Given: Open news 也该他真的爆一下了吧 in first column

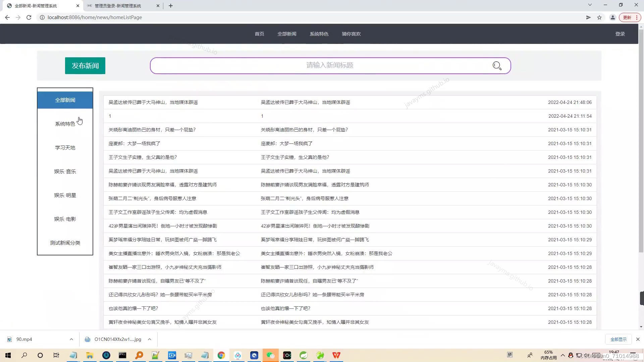Looking at the screenshot, I should (133, 308).
